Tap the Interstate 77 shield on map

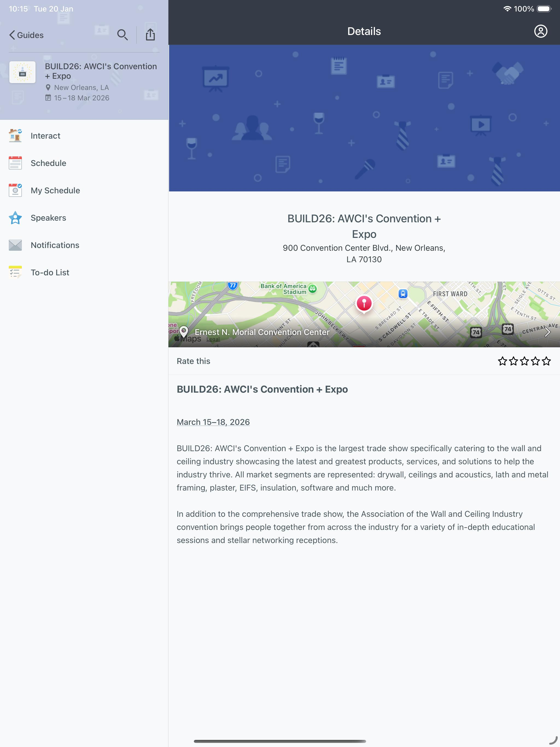[232, 285]
